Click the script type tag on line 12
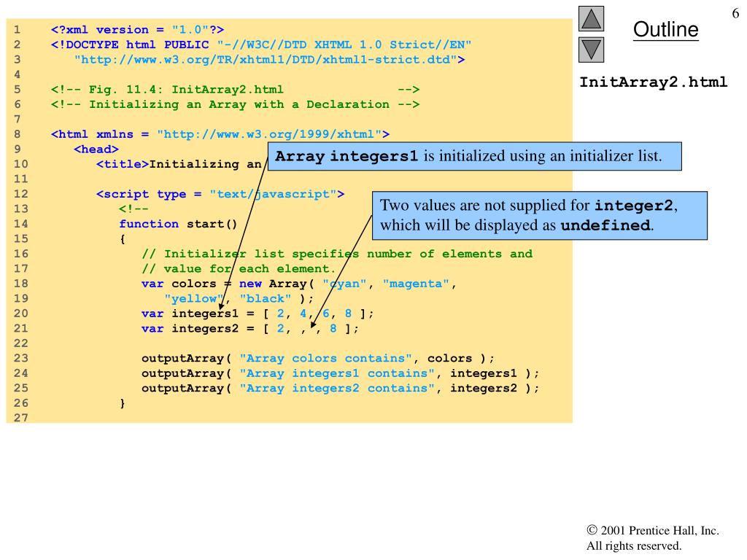Viewport: 747px width, 560px height. pos(220,194)
